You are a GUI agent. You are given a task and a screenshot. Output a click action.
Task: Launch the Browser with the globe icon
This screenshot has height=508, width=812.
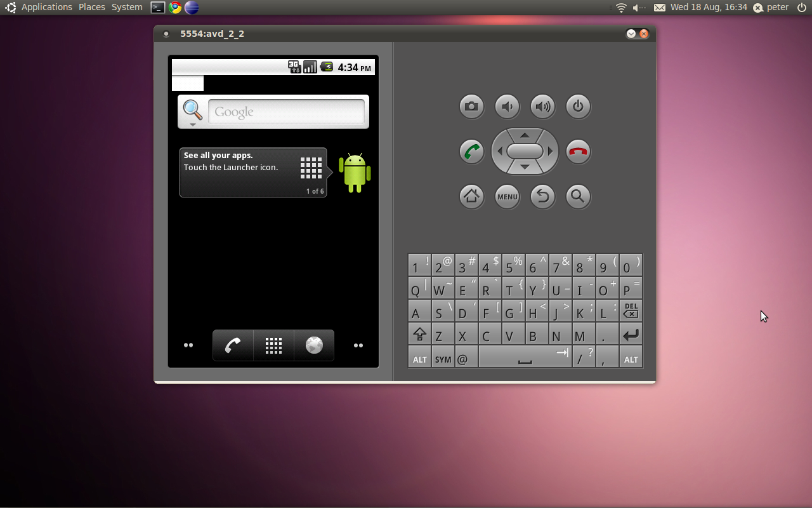313,345
